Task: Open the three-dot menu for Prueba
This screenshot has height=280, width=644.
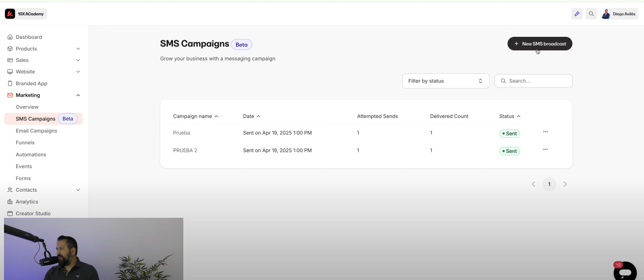Action: (545, 132)
